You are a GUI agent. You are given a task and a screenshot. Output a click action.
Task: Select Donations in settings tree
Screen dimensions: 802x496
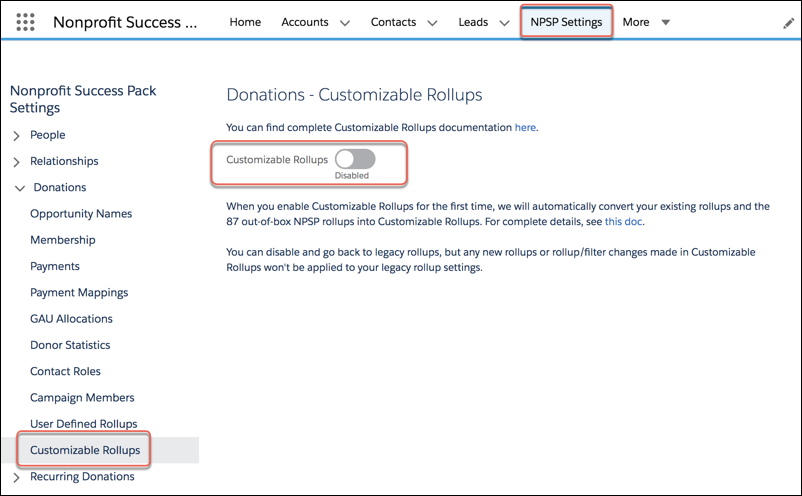click(x=60, y=187)
